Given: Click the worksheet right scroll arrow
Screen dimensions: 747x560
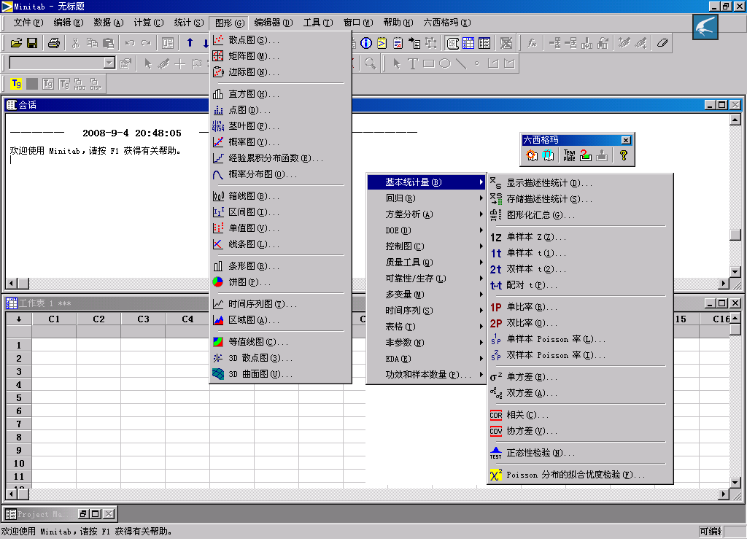Looking at the screenshot, I should coord(724,494).
